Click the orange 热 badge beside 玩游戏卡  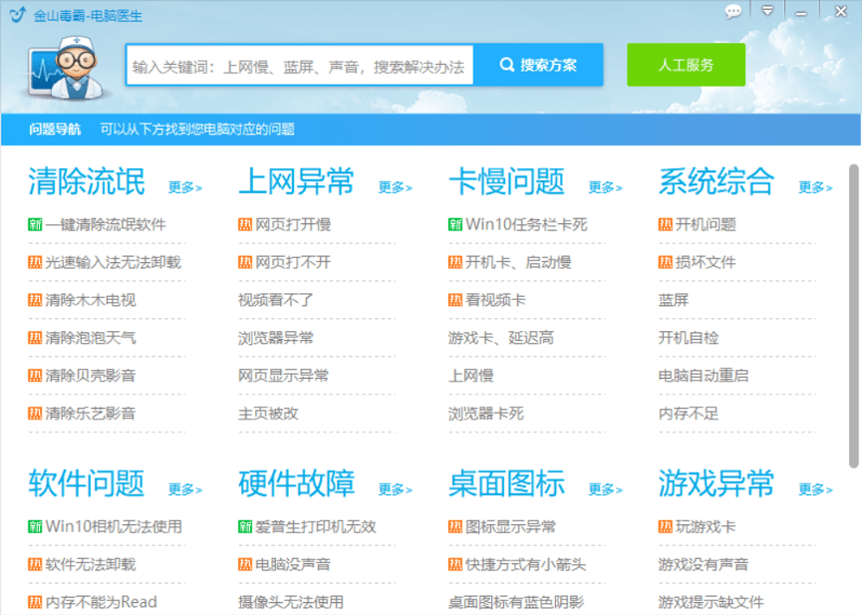[666, 526]
